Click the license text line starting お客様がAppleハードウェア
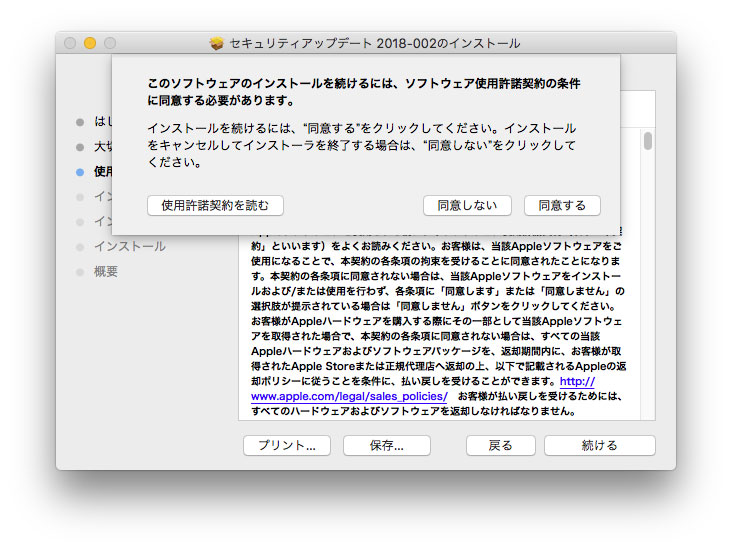The width and height of the screenshot is (732, 550). 436,321
